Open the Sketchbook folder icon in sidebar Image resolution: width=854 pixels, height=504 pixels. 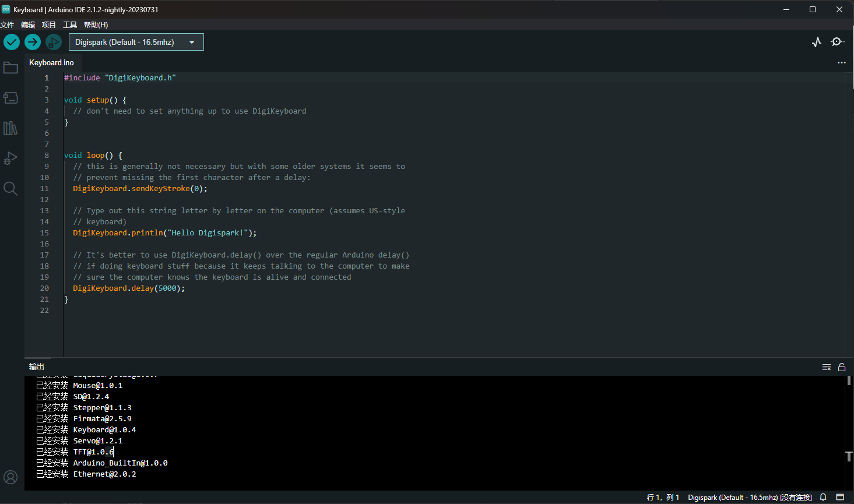(x=10, y=68)
